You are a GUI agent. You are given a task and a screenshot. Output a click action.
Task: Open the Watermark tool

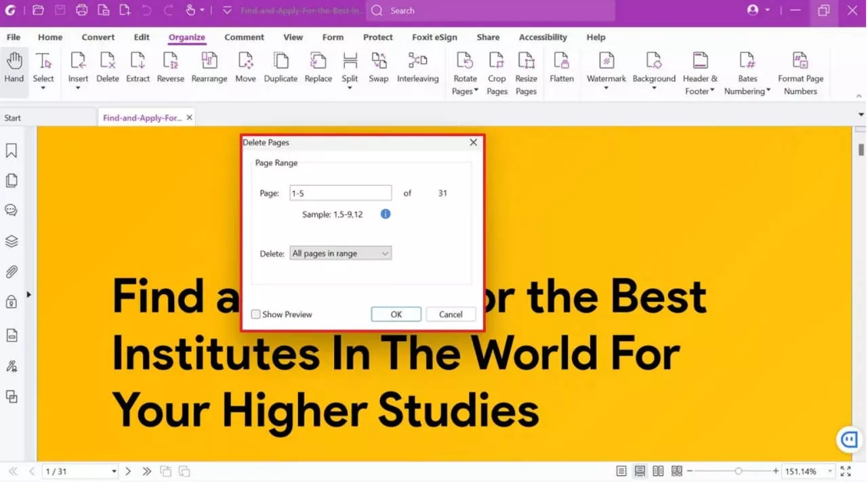coord(605,68)
